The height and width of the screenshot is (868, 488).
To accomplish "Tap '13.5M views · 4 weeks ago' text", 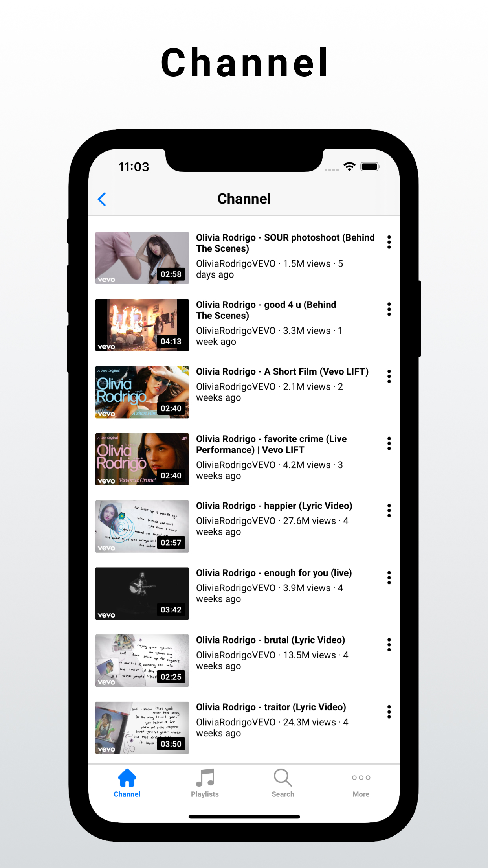I will coord(272,661).
